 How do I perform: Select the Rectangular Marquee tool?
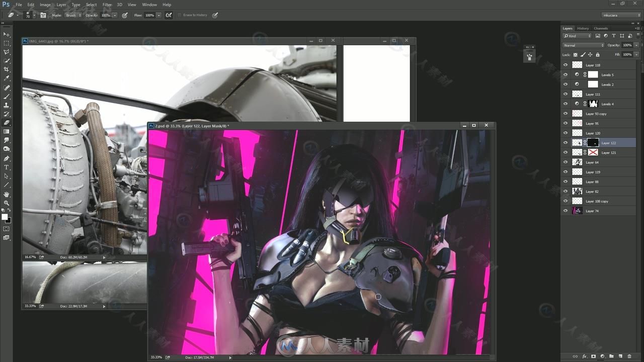pyautogui.click(x=7, y=43)
